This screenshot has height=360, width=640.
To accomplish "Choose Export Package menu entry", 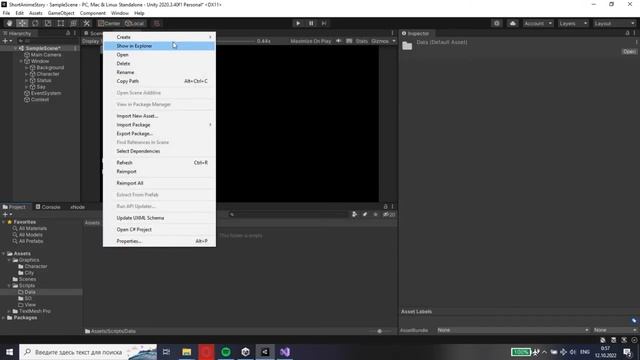I will (159, 133).
